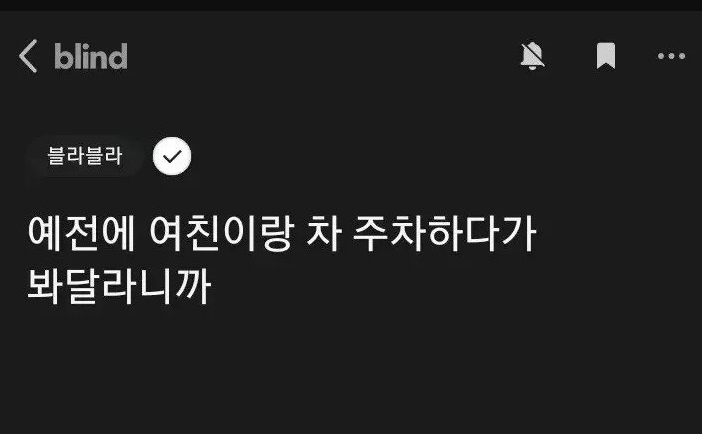Toggle the muted notification bell icon
Viewport: 702px width, 434px height.
coord(532,56)
